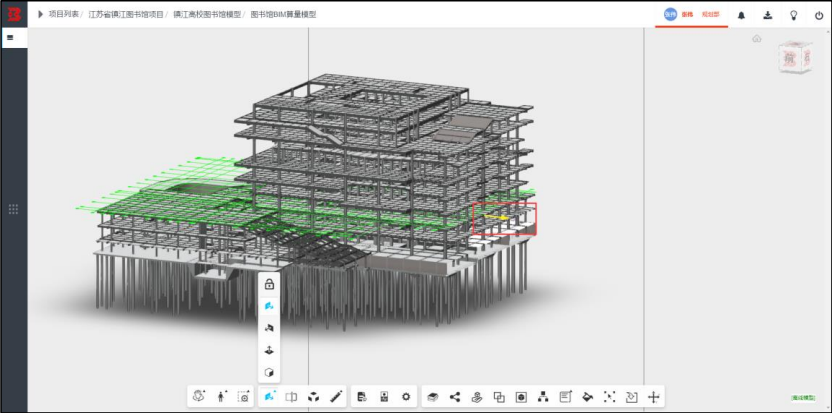Open the notifications bell icon
Viewport: 832px width, 413px height.
point(741,15)
